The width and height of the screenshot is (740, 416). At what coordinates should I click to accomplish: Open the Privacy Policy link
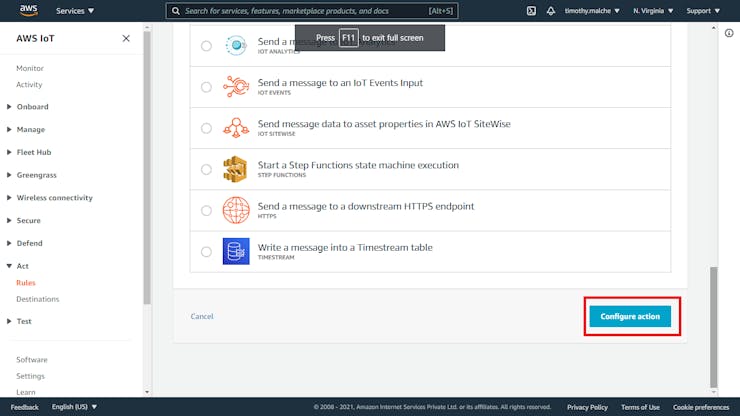pos(587,407)
